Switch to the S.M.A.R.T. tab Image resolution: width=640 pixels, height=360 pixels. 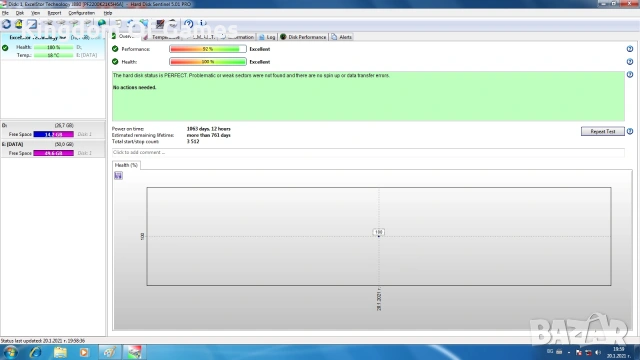pos(200,37)
